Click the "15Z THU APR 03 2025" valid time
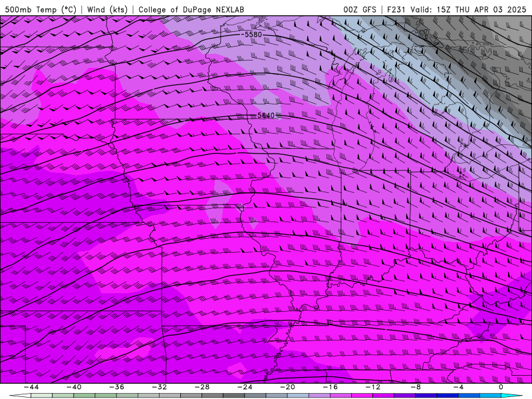The width and height of the screenshot is (532, 399). 481,9
